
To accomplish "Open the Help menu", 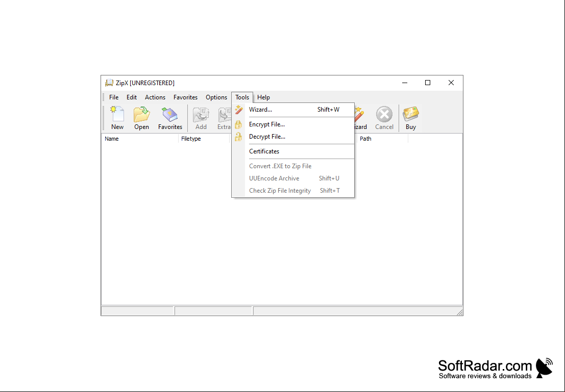I will pos(263,97).
